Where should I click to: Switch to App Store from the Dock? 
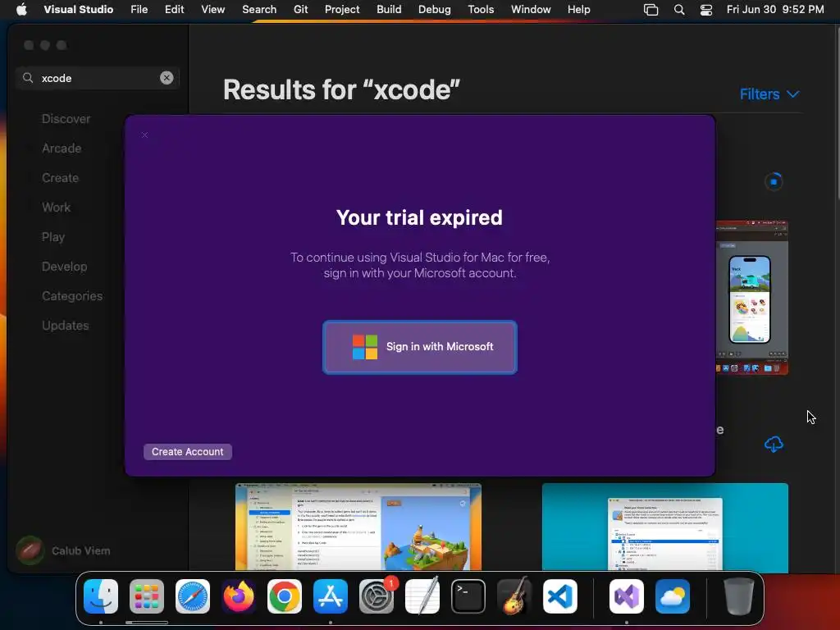tap(331, 596)
